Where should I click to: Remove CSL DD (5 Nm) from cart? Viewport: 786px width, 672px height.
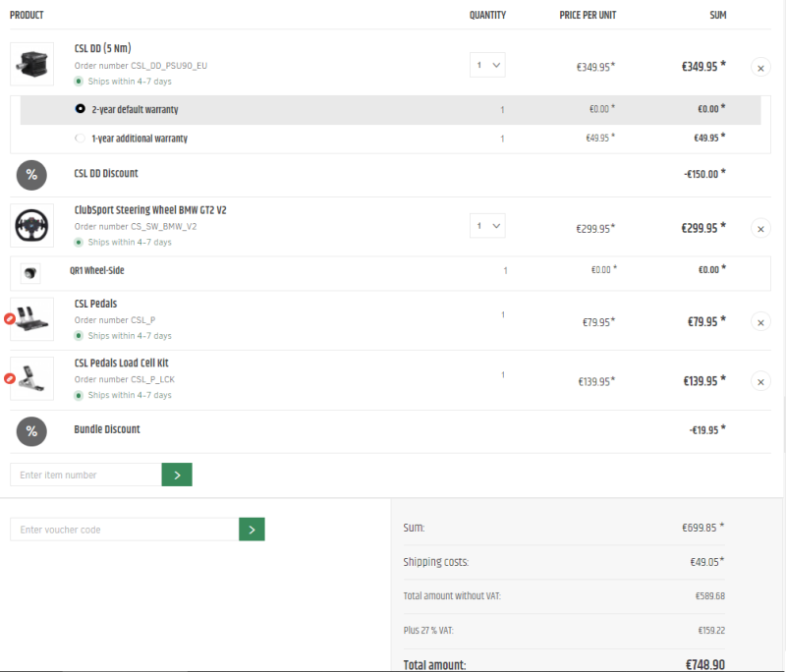[x=760, y=67]
